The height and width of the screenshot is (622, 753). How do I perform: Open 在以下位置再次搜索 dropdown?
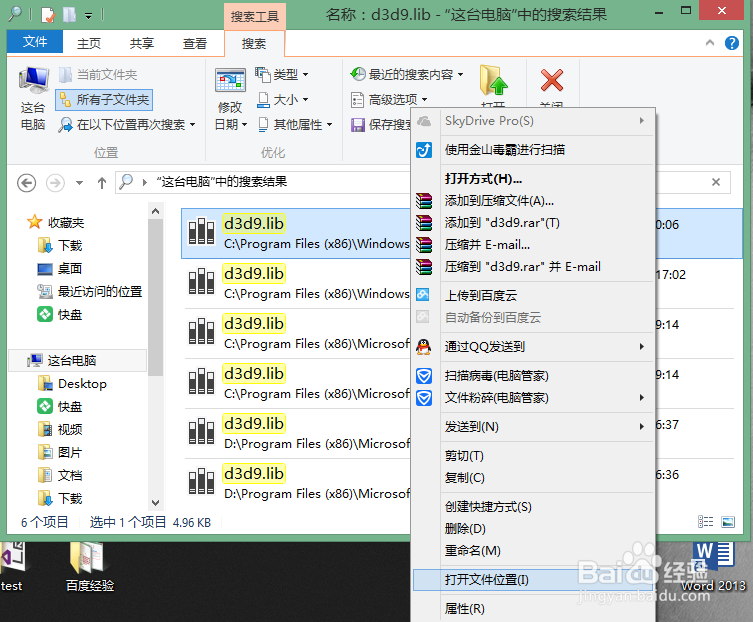[x=127, y=125]
